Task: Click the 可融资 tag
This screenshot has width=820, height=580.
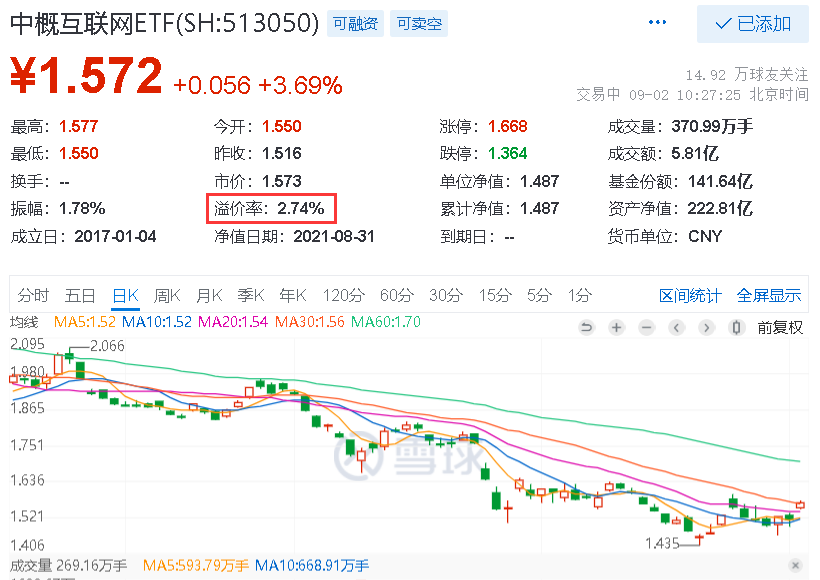Action: (356, 24)
